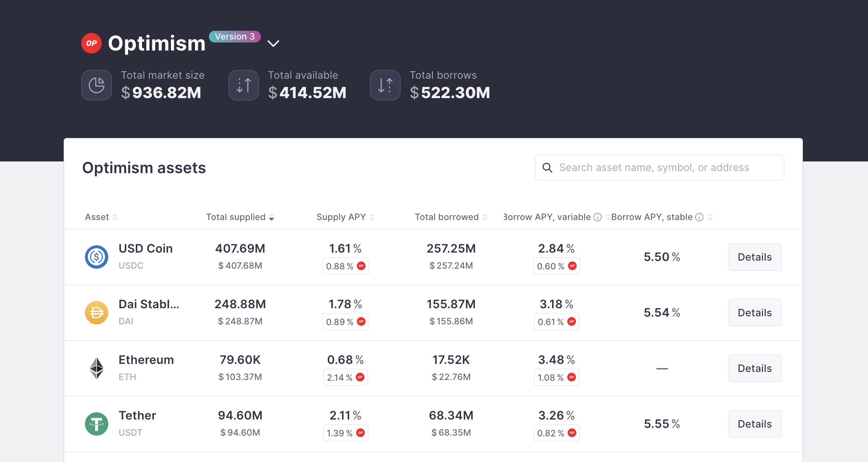Click the 5.54 % stable borrow rate
This screenshot has height=462, width=868.
pyautogui.click(x=662, y=313)
